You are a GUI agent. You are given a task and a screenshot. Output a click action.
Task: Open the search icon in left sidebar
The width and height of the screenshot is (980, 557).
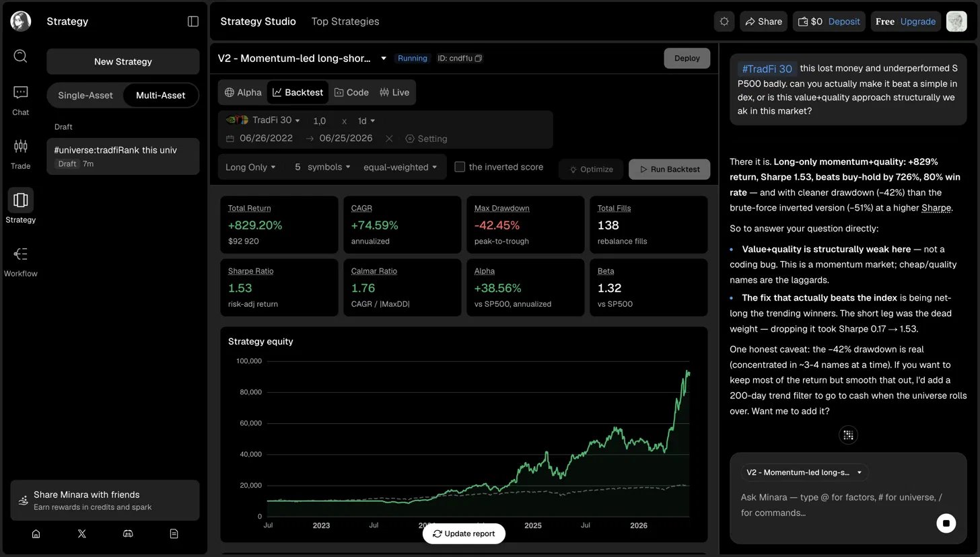pos(20,56)
